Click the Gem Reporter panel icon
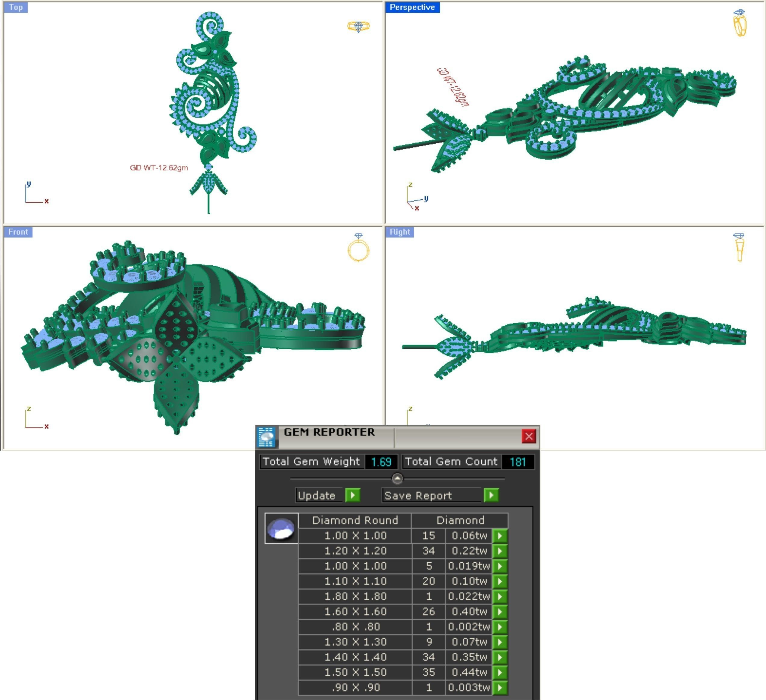766x700 pixels. (x=266, y=437)
